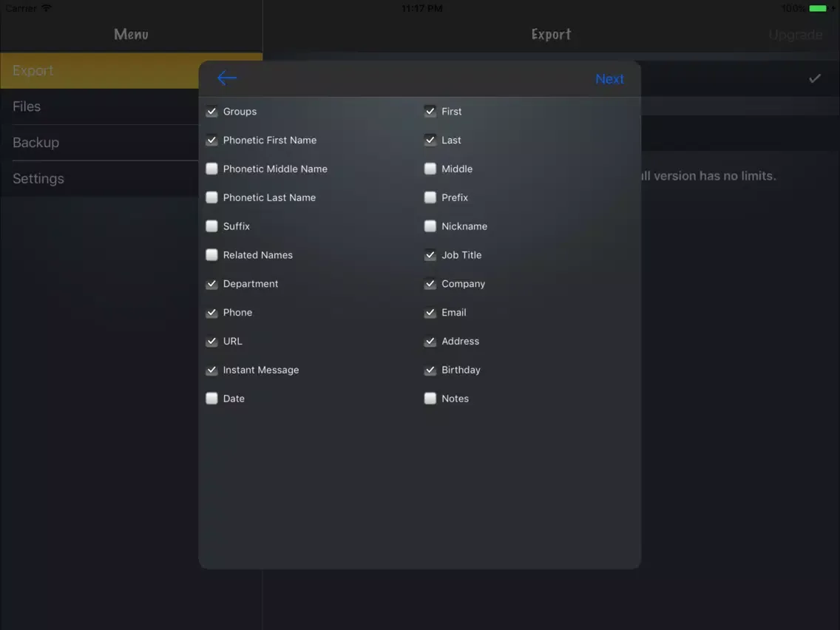Go back using the blue arrow icon
Image resolution: width=840 pixels, height=630 pixels.
(226, 78)
